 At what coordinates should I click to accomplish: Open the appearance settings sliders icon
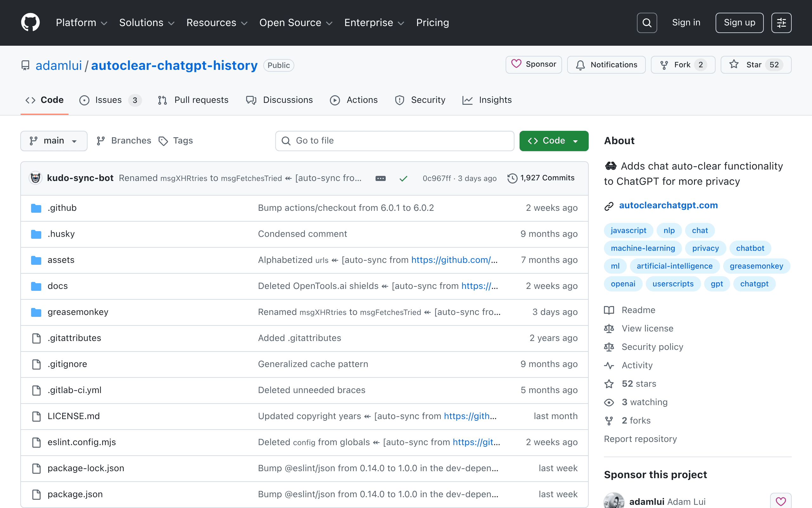[x=781, y=23]
